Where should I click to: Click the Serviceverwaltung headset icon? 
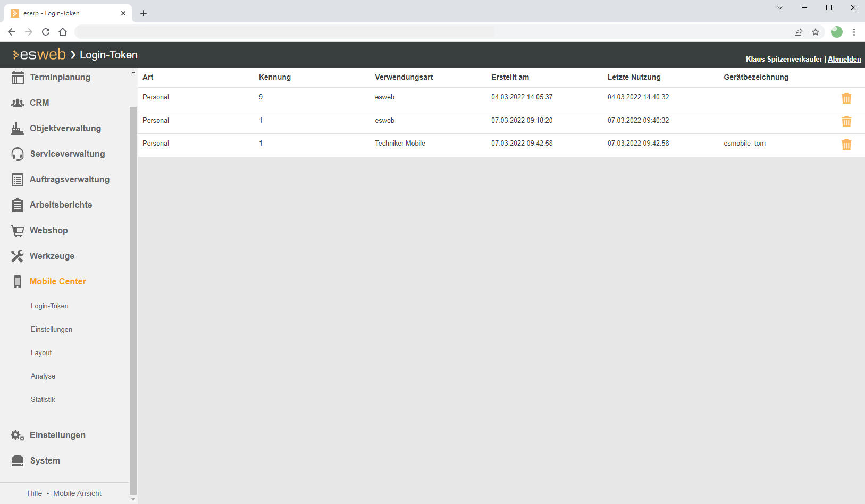click(x=18, y=154)
